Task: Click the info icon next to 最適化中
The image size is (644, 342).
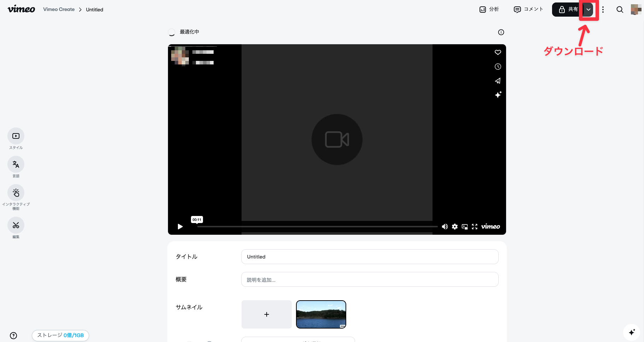Action: (x=501, y=32)
